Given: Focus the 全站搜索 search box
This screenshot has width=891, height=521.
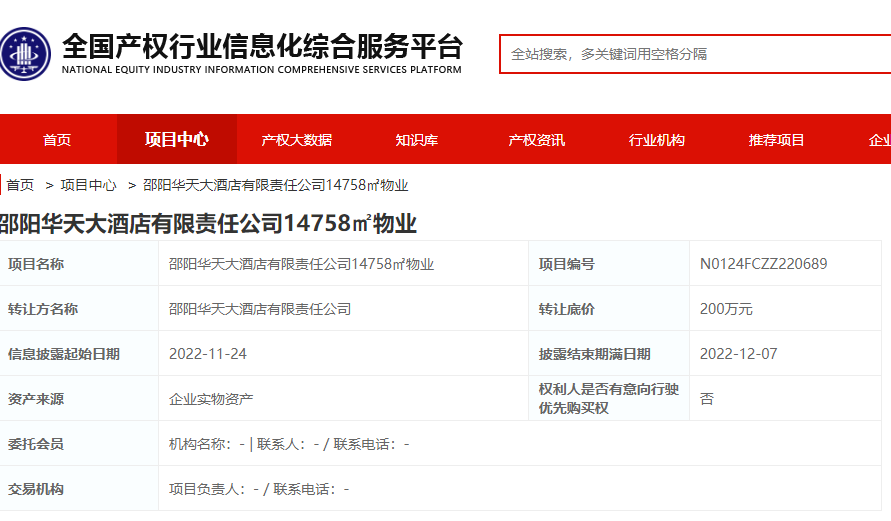Looking at the screenshot, I should pyautogui.click(x=695, y=54).
